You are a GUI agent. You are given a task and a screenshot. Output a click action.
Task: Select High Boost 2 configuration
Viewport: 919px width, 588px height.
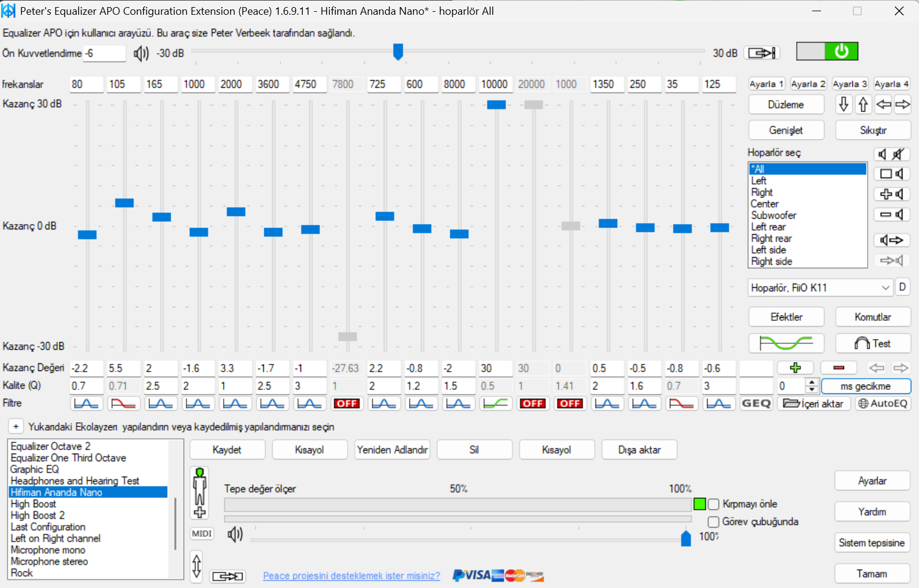89,515
